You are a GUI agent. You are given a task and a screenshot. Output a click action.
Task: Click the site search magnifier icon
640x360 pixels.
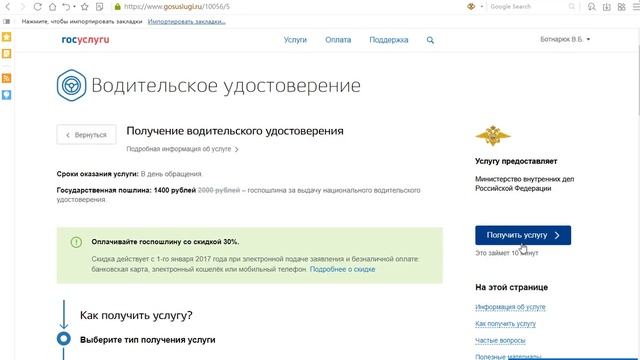click(x=430, y=40)
